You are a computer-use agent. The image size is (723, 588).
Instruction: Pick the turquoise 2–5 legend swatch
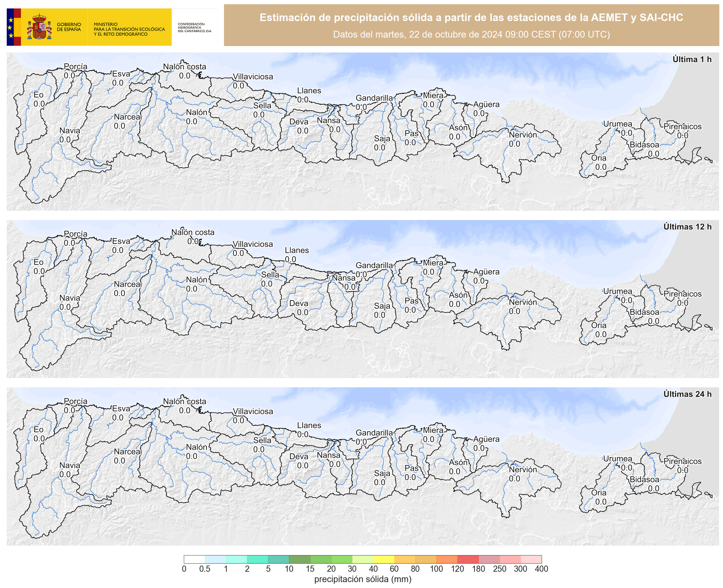tap(257, 559)
